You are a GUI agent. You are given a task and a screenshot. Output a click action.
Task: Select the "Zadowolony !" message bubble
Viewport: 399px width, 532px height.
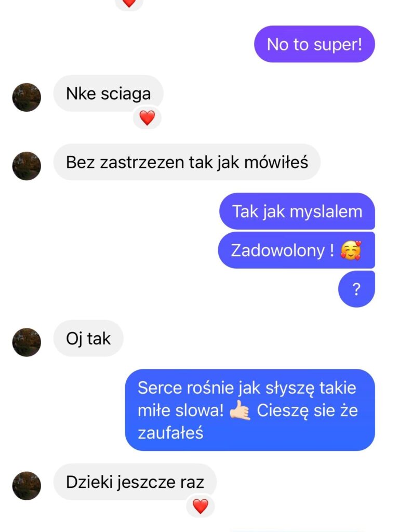pyautogui.click(x=297, y=250)
